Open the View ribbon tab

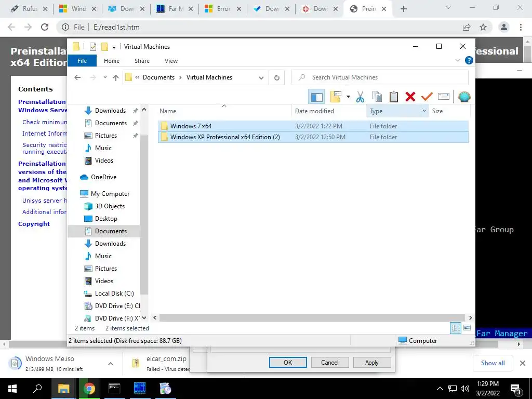point(171,61)
